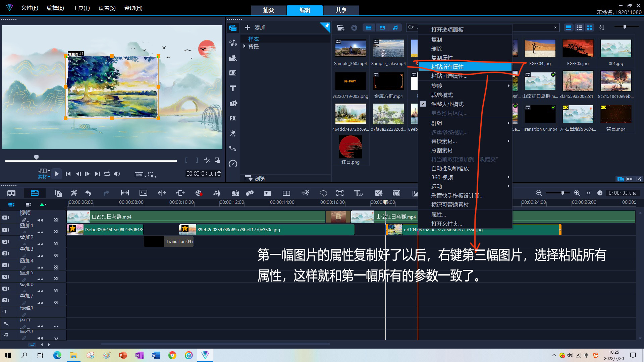Expand the 背景 folder tree item

[245, 47]
